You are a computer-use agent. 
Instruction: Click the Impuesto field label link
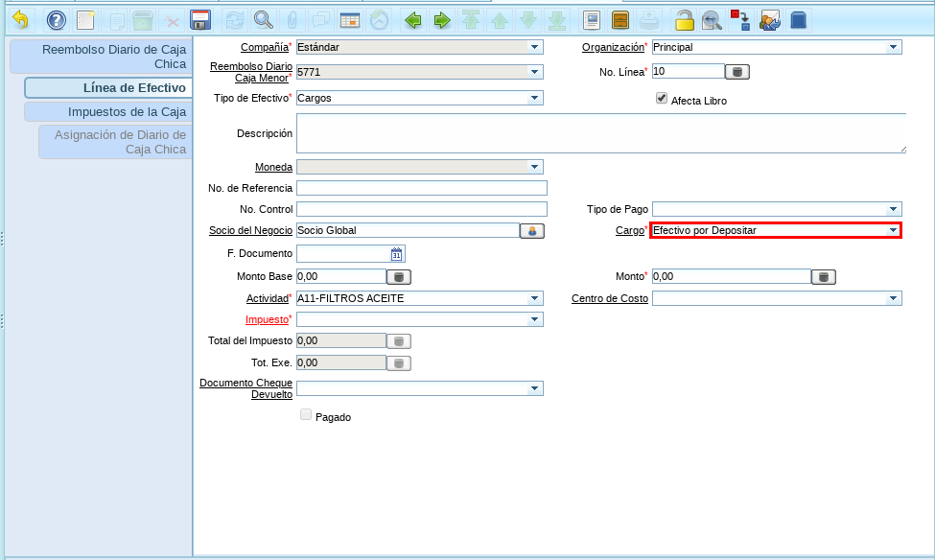tap(267, 319)
